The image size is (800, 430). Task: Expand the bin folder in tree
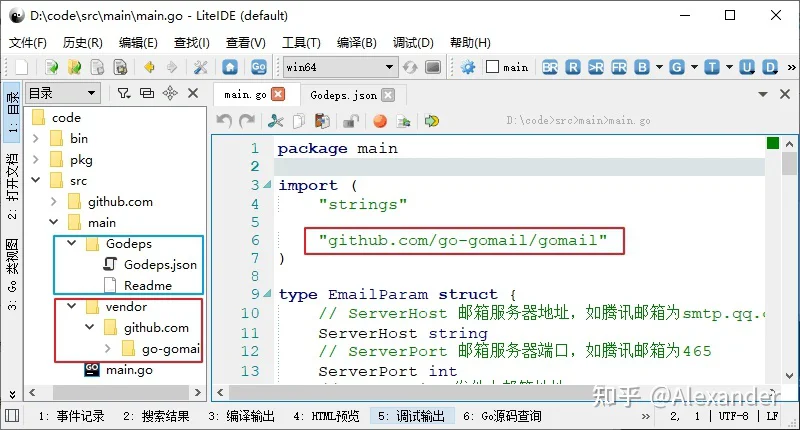pyautogui.click(x=35, y=139)
